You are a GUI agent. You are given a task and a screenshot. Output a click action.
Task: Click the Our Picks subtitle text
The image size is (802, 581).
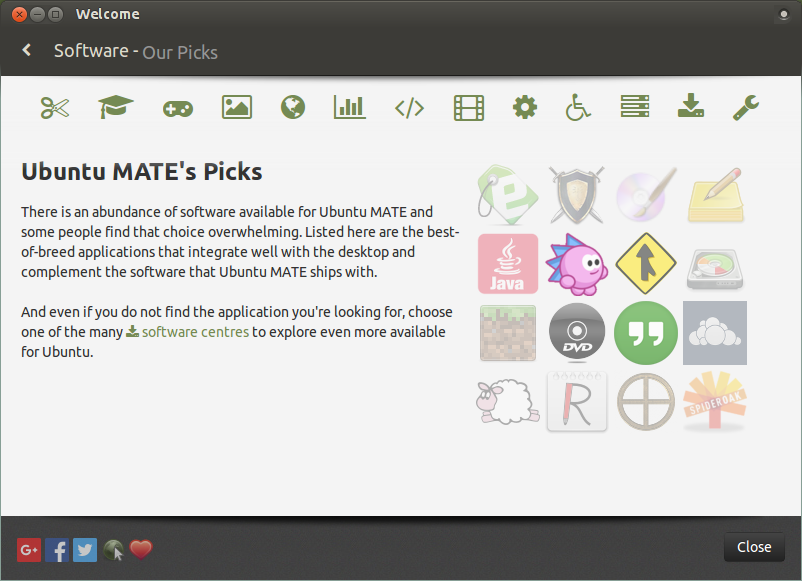pos(180,52)
